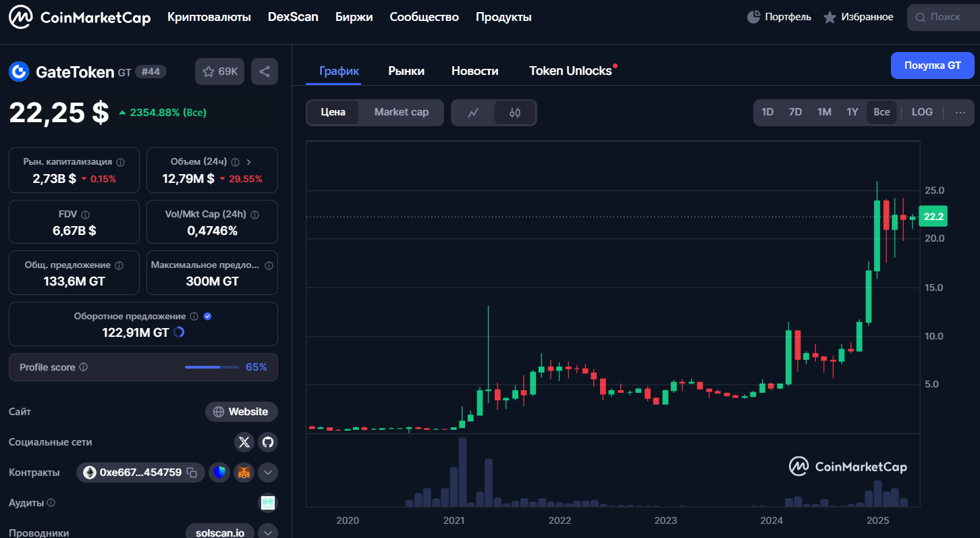
Task: Open the GitHub social link
Action: pyautogui.click(x=268, y=442)
